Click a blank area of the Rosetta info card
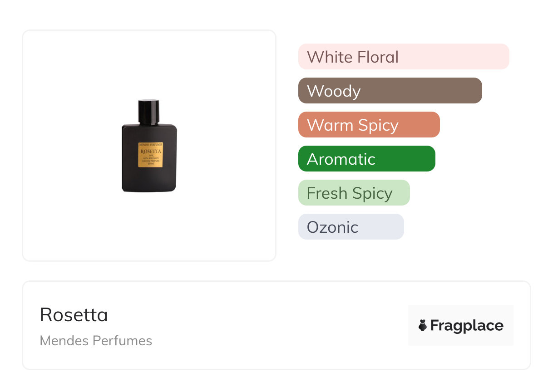The image size is (553, 392). [x=272, y=327]
